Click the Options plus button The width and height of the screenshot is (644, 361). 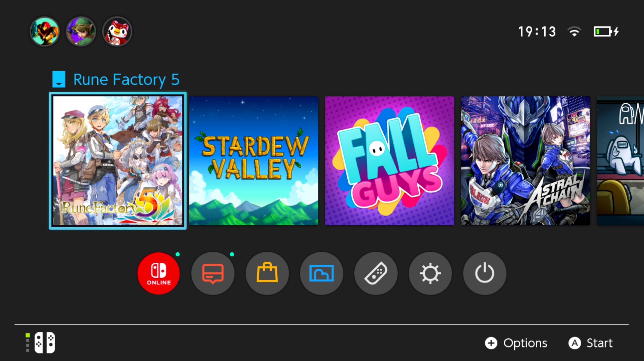(516, 343)
